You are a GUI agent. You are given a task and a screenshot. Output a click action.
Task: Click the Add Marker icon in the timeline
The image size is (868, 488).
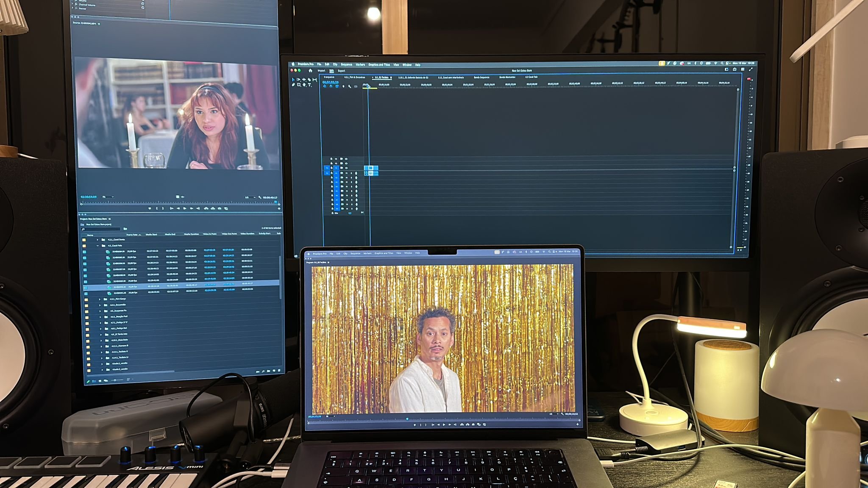click(343, 86)
